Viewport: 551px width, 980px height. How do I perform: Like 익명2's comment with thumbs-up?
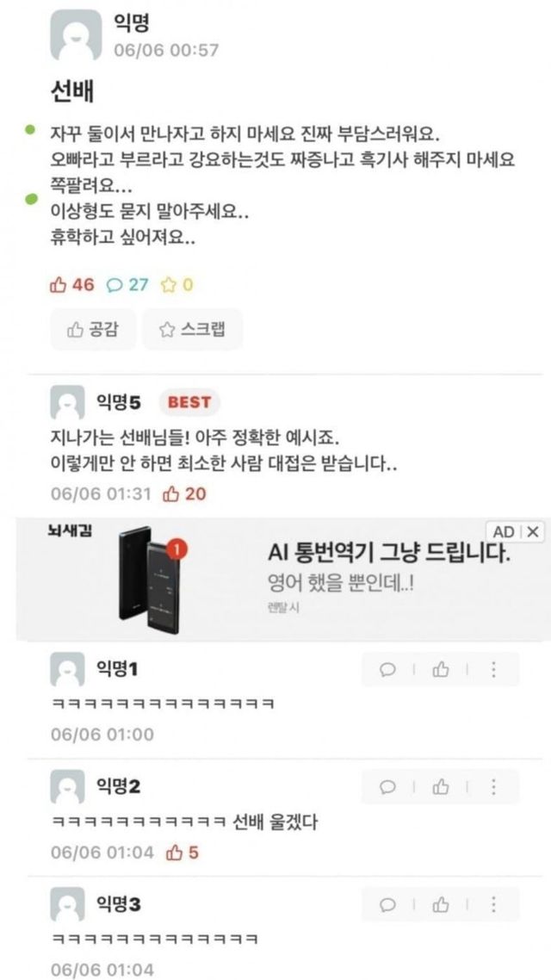441,787
